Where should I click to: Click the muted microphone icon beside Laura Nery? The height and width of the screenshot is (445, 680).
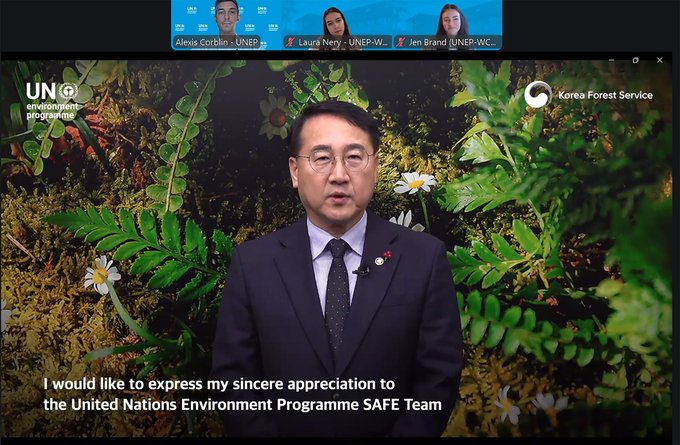[x=290, y=43]
